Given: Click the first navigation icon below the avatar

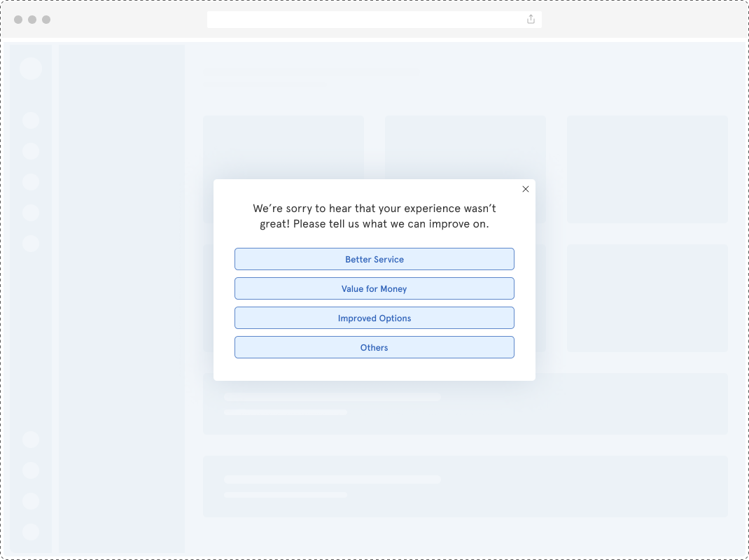Looking at the screenshot, I should pyautogui.click(x=31, y=120).
